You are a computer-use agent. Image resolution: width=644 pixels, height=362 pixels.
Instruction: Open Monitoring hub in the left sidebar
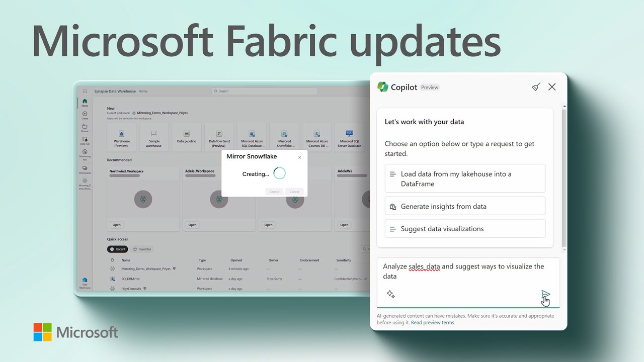pyautogui.click(x=85, y=154)
